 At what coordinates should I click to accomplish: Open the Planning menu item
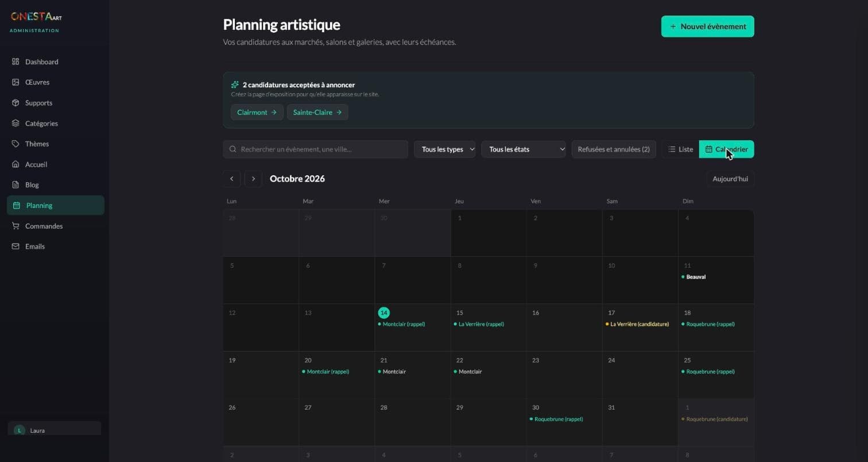(56, 205)
